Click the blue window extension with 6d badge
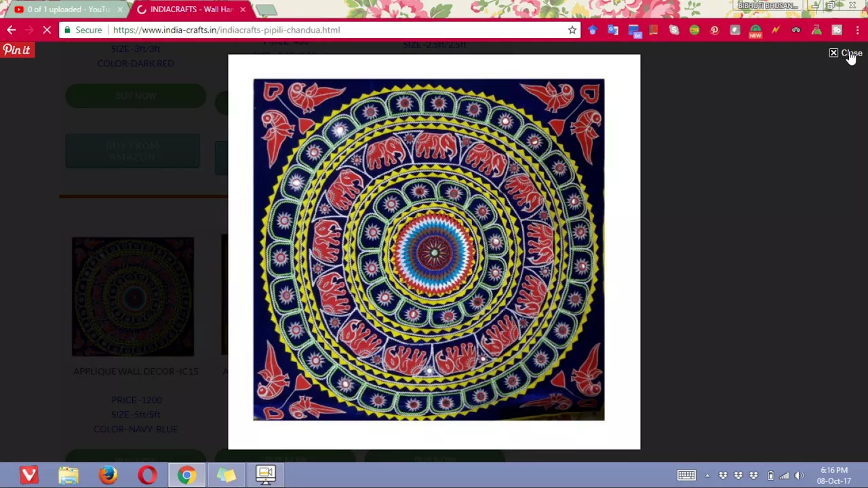 coord(634,30)
